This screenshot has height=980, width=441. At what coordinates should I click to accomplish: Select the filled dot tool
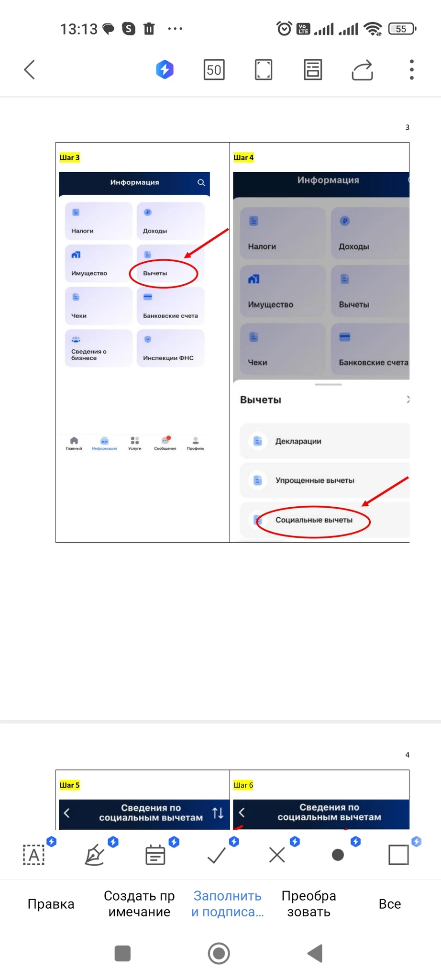tap(338, 855)
